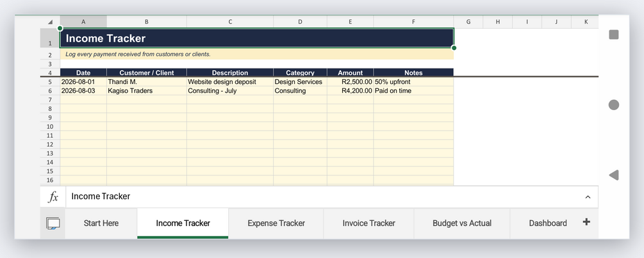This screenshot has height=258, width=644.
Task: Click the Category heading cell
Action: pos(301,72)
